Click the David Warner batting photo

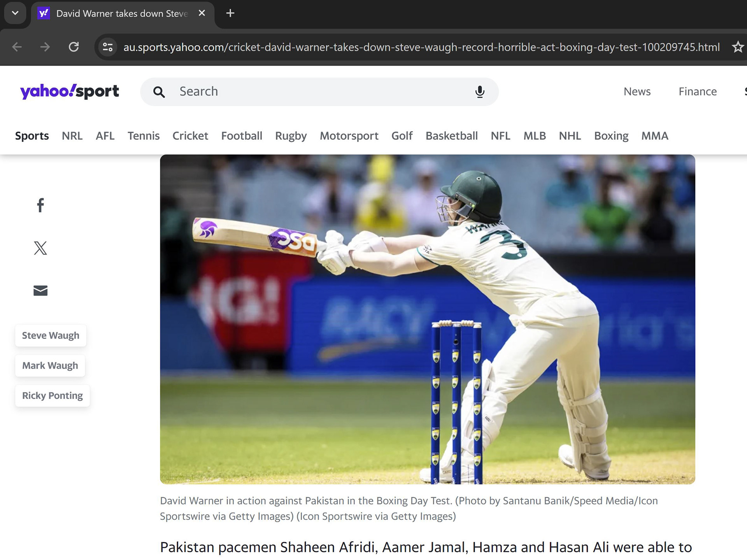tap(427, 319)
